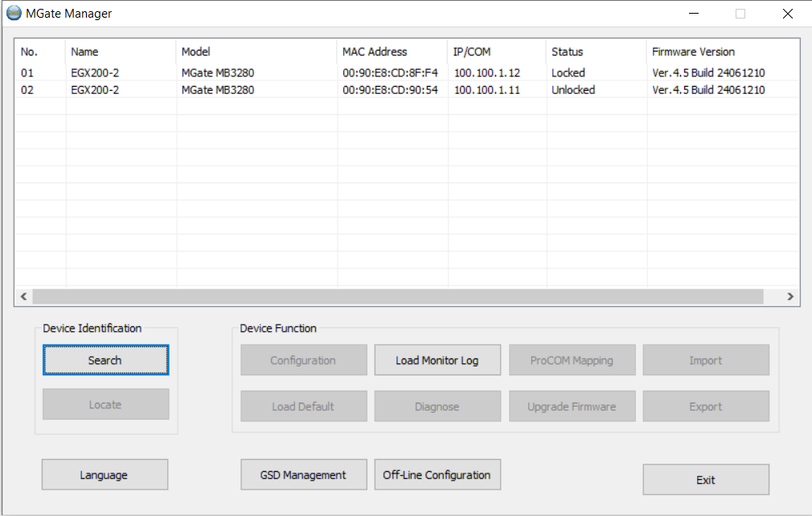Click MAC address 00:90:E8:CD:90:54

point(390,89)
